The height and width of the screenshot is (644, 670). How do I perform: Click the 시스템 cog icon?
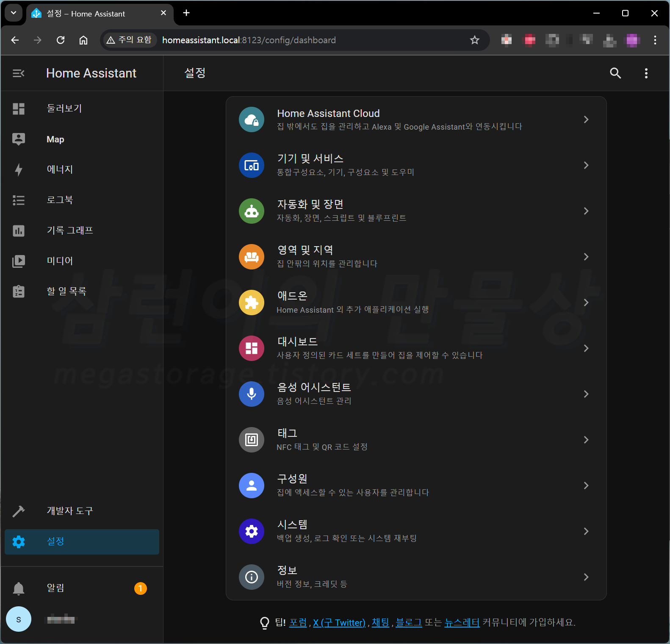[252, 531]
